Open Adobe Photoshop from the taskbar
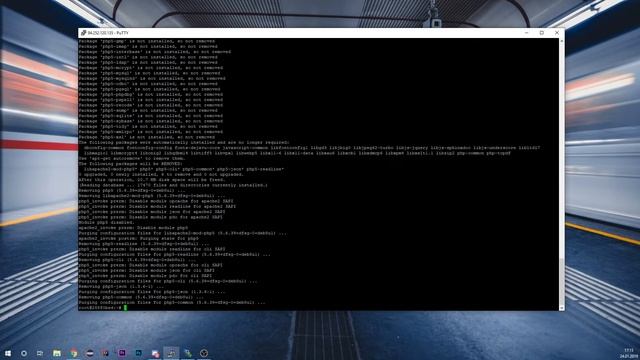The image size is (640, 360). point(138,353)
